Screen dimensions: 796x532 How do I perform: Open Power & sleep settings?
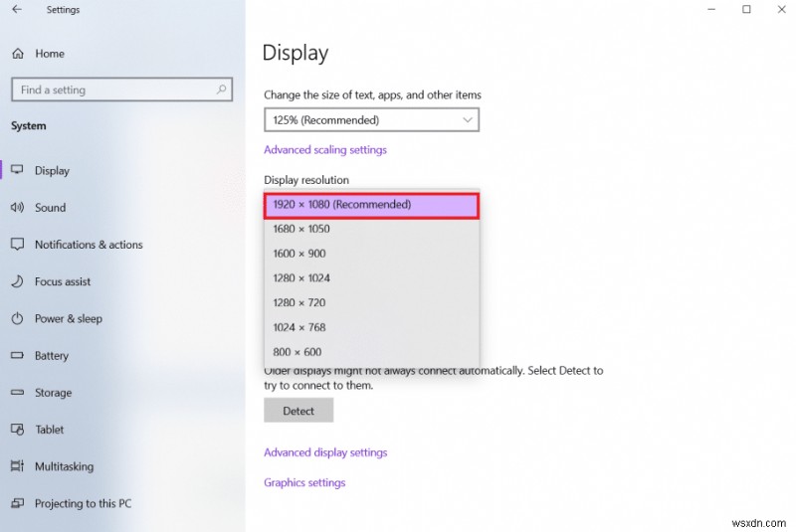(x=69, y=318)
